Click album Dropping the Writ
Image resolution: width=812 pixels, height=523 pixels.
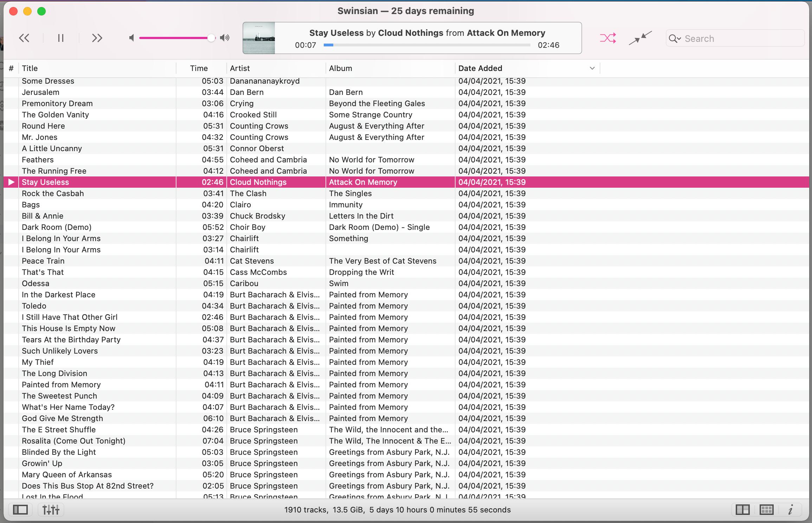coord(361,272)
